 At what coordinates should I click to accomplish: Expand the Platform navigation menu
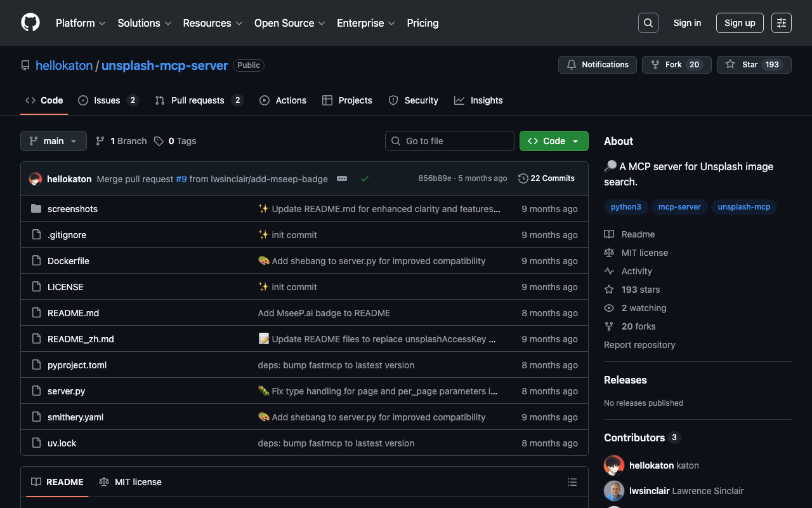81,23
